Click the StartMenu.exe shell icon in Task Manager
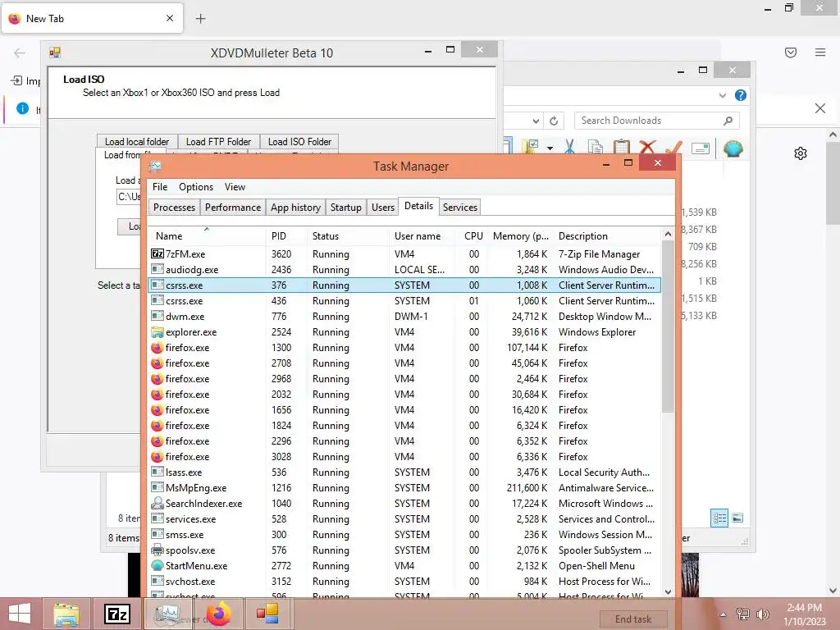Image resolution: width=840 pixels, height=630 pixels. click(157, 566)
